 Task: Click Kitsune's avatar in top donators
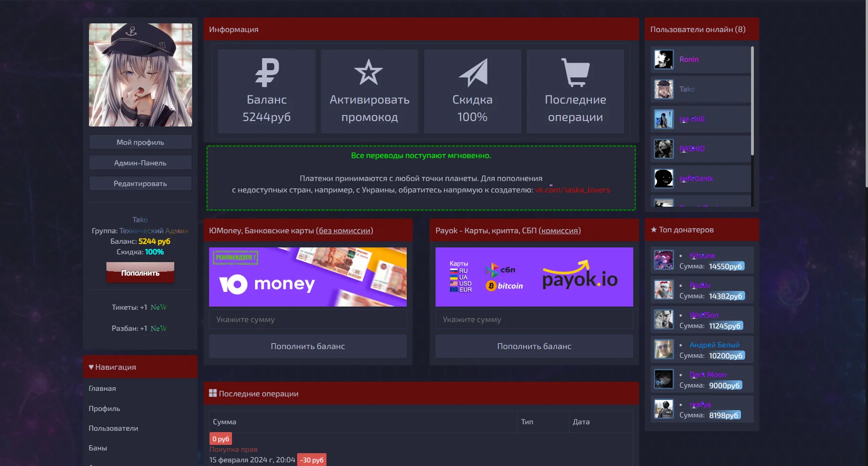point(663,260)
